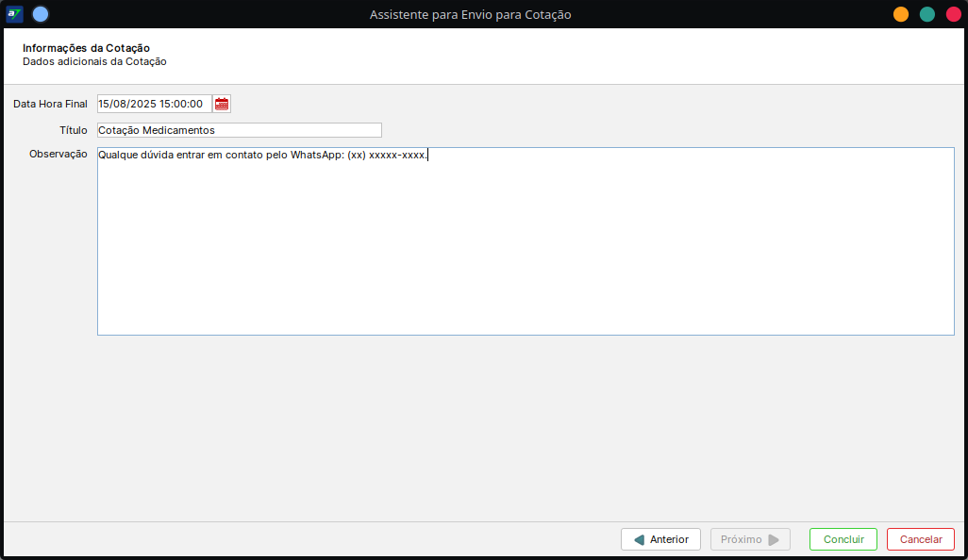Click the right arrow icon on Próximo
Image resolution: width=968 pixels, height=560 pixels.
tap(774, 540)
